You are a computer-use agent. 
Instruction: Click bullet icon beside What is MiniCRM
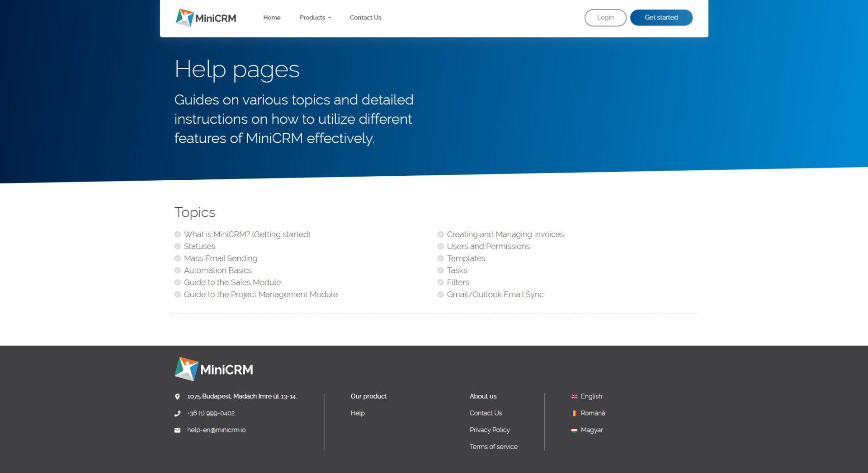[178, 234]
